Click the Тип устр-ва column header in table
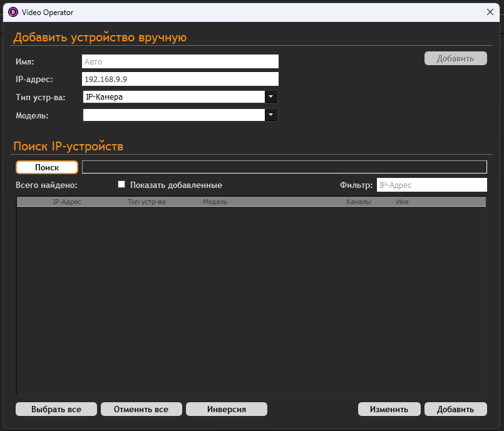Viewport: 504px width, 431px height. 147,202
